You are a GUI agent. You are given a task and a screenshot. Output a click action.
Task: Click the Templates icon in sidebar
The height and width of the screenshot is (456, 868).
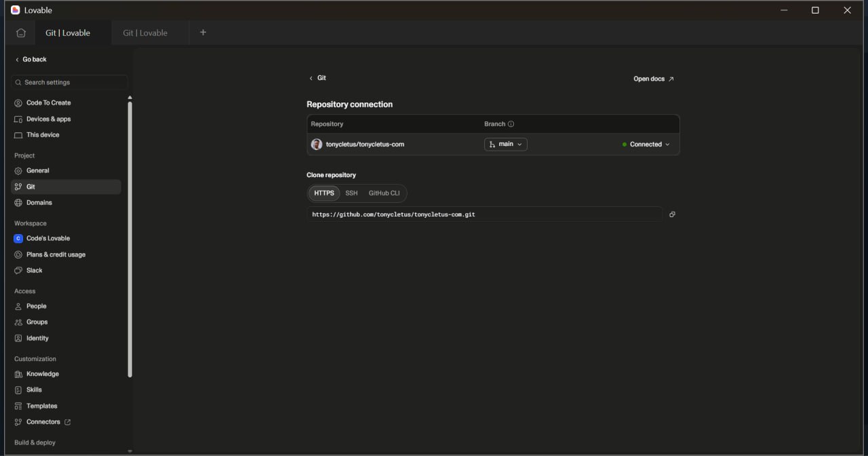(18, 406)
